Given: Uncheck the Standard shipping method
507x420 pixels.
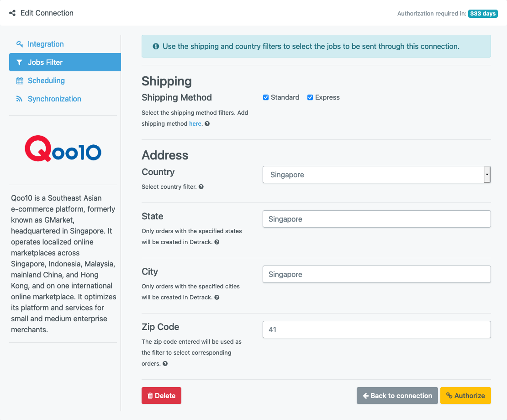Looking at the screenshot, I should click(265, 97).
